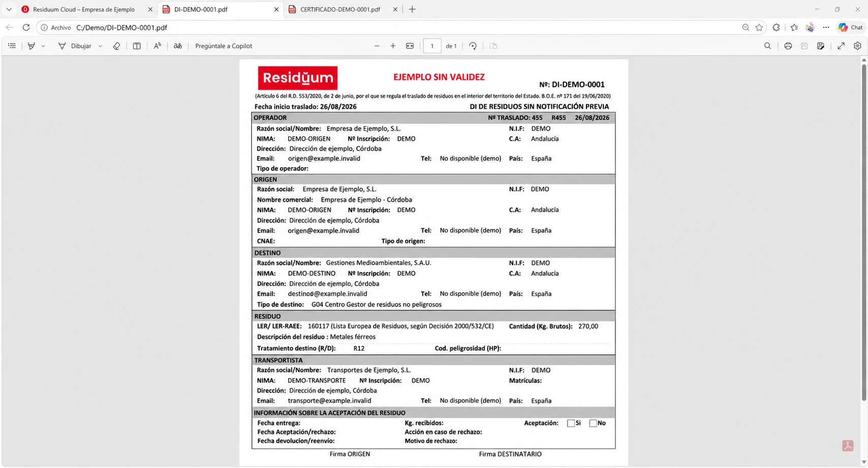Expand the Dibujar options dropdown arrow
The width and height of the screenshot is (868, 468).
point(100,46)
